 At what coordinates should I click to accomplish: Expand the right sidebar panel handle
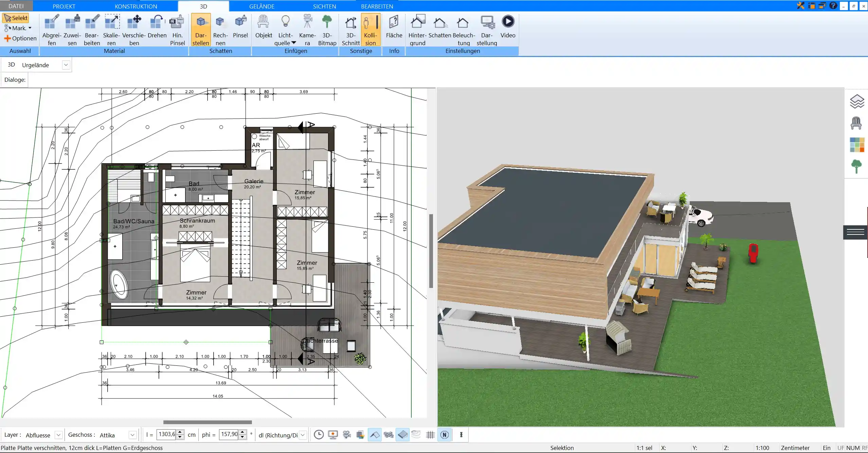[855, 232]
